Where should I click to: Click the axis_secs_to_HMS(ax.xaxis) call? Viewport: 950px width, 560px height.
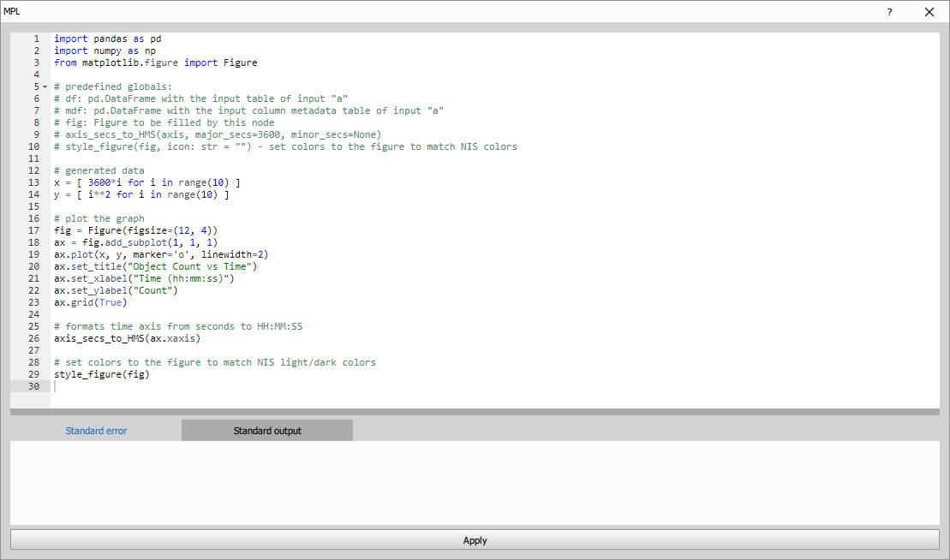click(x=126, y=338)
